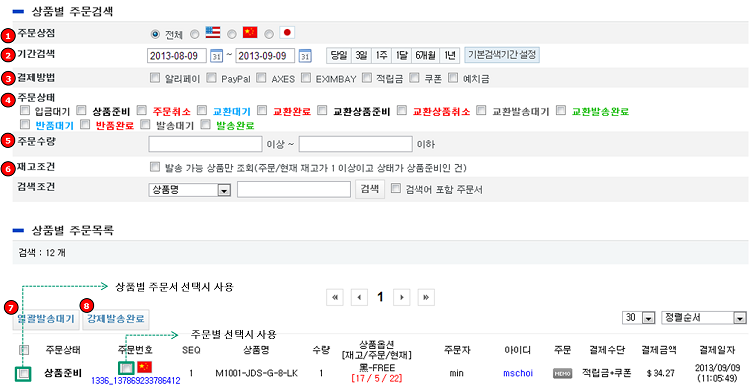Toggle the select-all checkbox in table header
The image size is (750, 386).
tap(24, 350)
